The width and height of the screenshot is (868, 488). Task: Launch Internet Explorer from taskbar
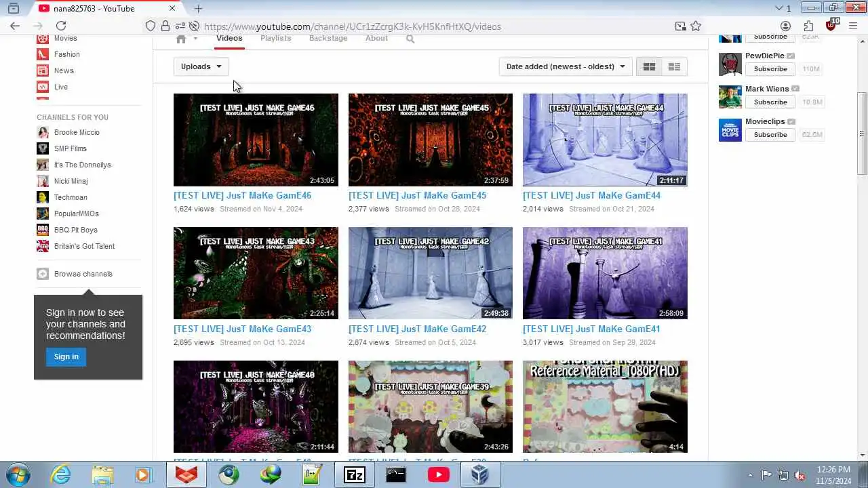[61, 474]
